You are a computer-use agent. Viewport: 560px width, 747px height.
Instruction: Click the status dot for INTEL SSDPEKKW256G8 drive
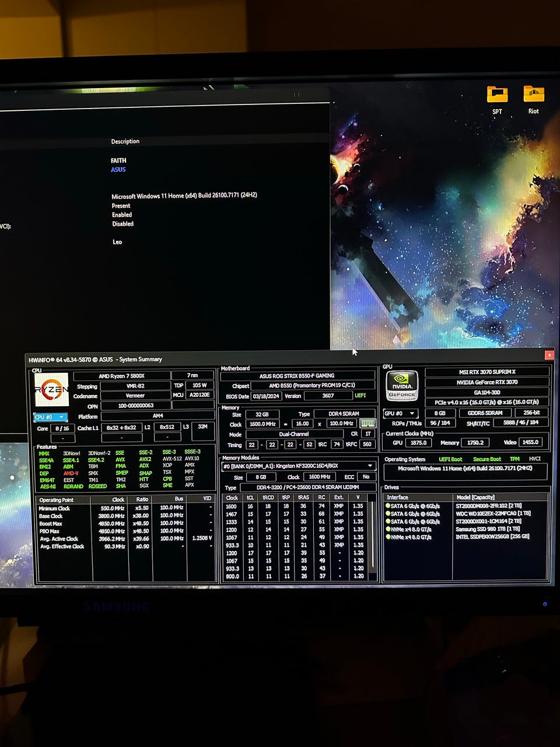click(388, 536)
